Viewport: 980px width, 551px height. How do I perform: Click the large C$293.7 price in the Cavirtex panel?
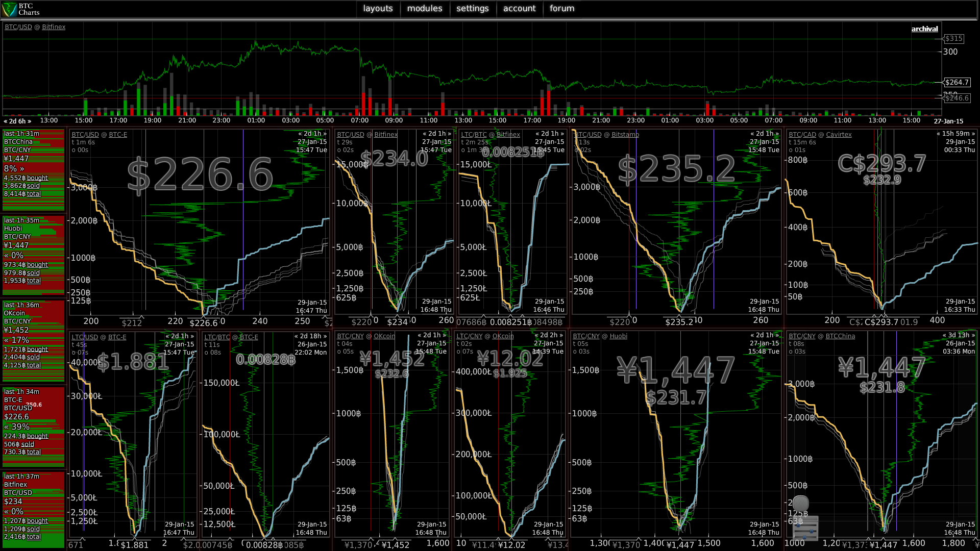click(881, 164)
